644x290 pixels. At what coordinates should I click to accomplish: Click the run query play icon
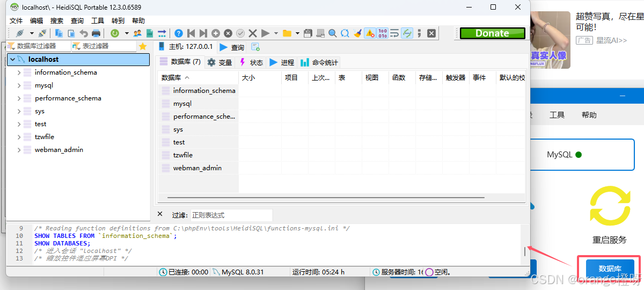(x=265, y=33)
